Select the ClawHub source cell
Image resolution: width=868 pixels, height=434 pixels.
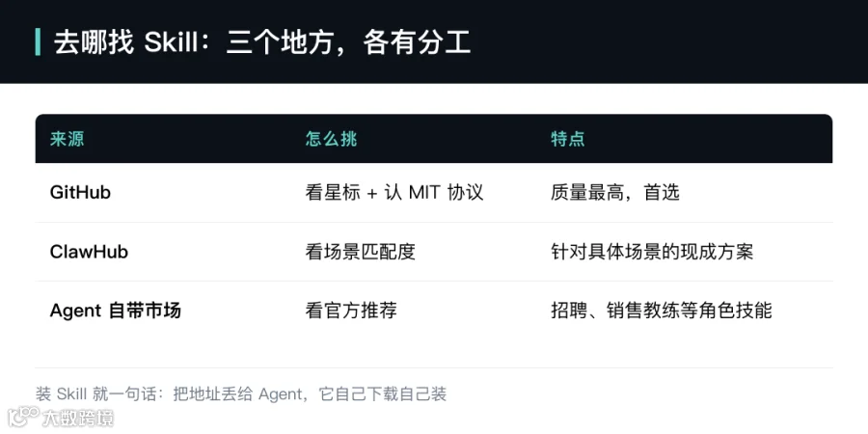(89, 252)
